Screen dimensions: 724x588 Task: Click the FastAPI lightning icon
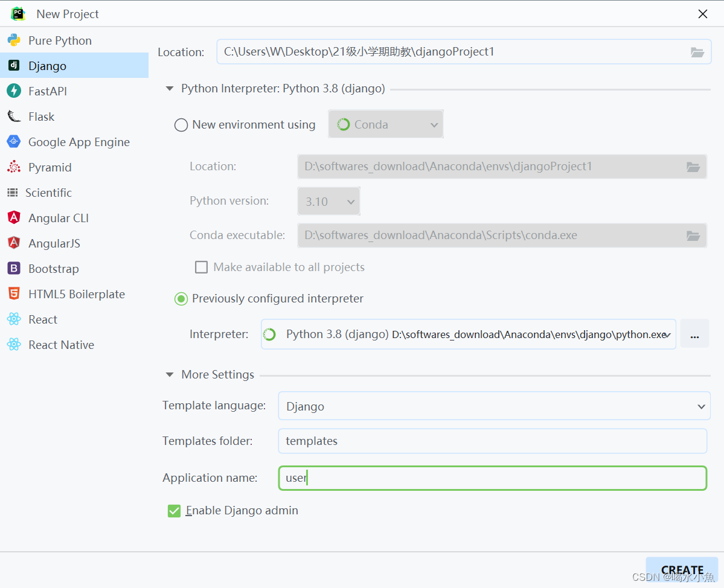click(14, 91)
